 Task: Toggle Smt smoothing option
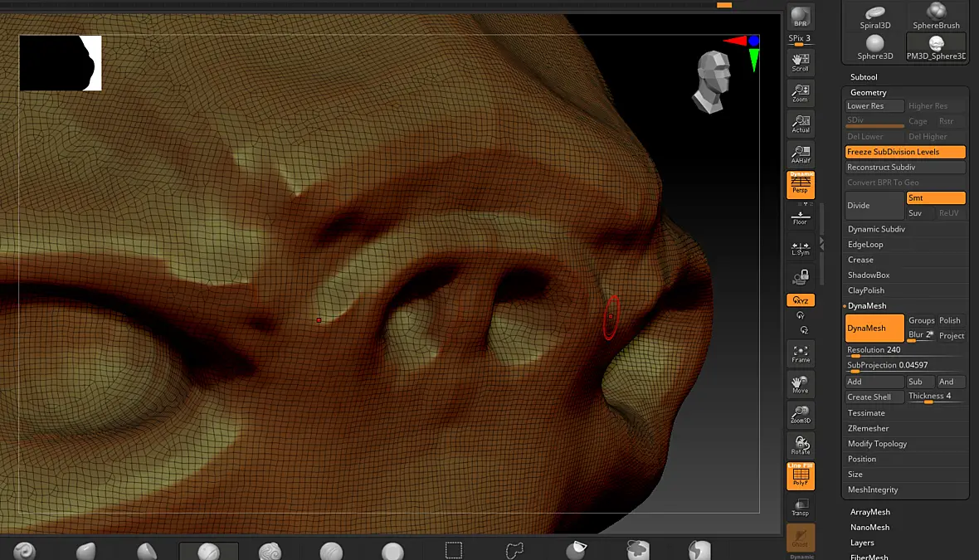click(936, 198)
